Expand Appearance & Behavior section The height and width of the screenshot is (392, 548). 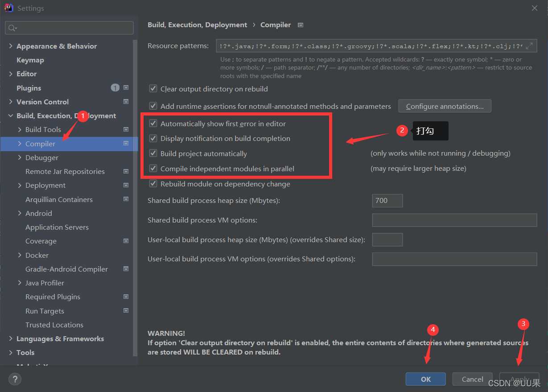click(11, 46)
